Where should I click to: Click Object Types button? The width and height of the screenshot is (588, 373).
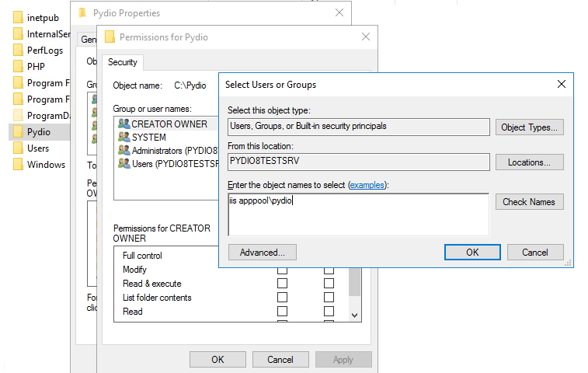point(529,127)
